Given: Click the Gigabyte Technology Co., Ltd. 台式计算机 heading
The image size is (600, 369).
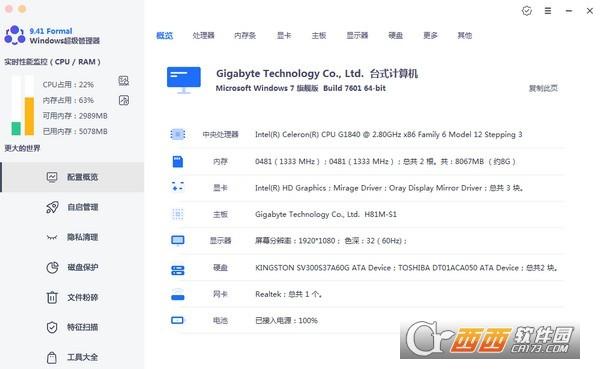Looking at the screenshot, I should [317, 73].
